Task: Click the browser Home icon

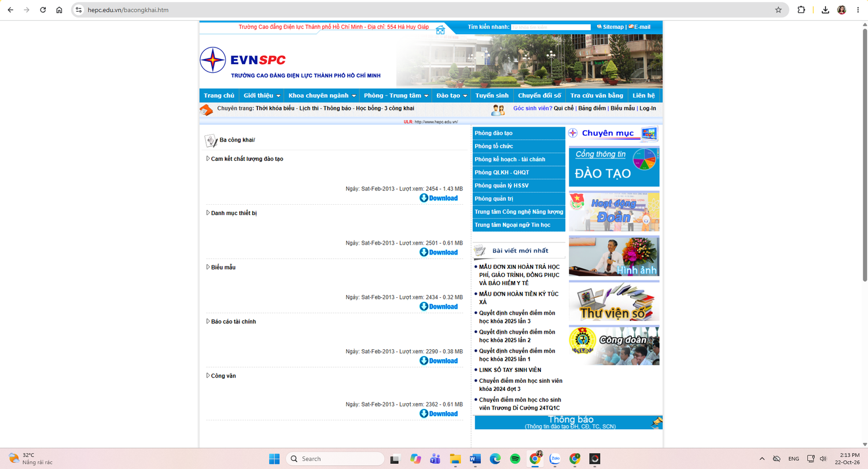Action: (59, 10)
